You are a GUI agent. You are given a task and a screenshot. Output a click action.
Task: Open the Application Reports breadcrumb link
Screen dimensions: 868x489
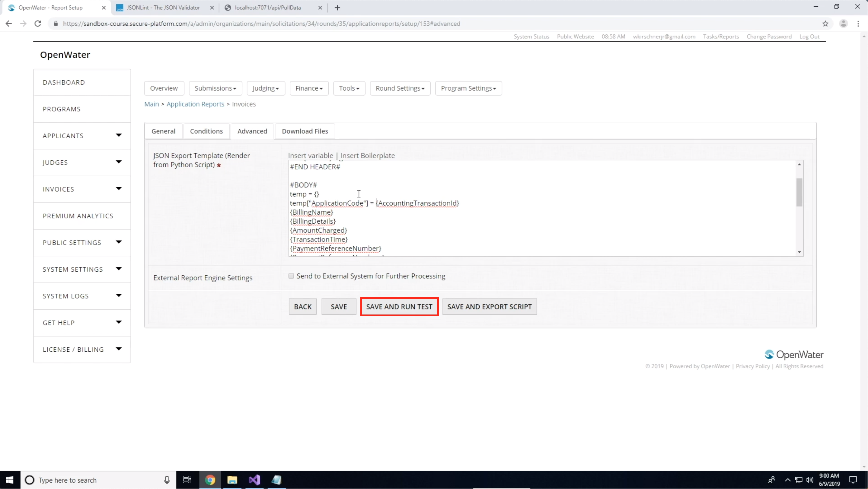click(x=196, y=104)
